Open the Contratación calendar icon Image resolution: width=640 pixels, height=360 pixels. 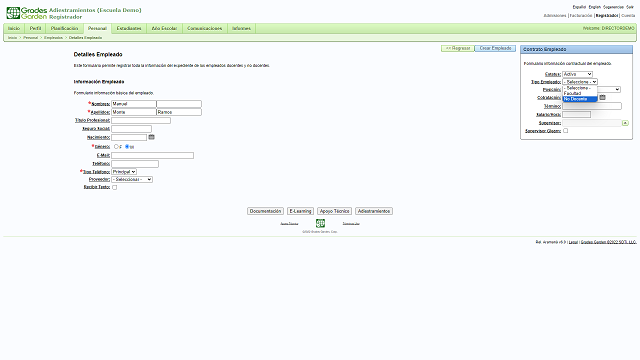(x=602, y=97)
